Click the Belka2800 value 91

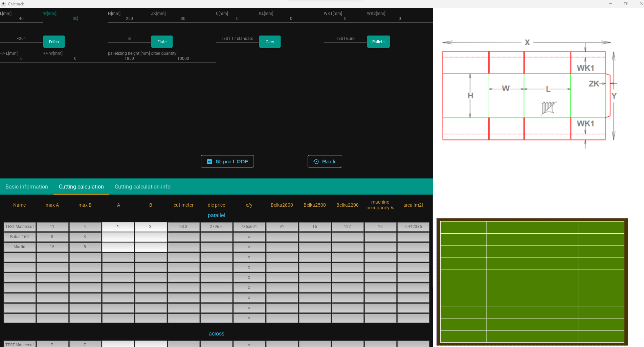(x=282, y=227)
